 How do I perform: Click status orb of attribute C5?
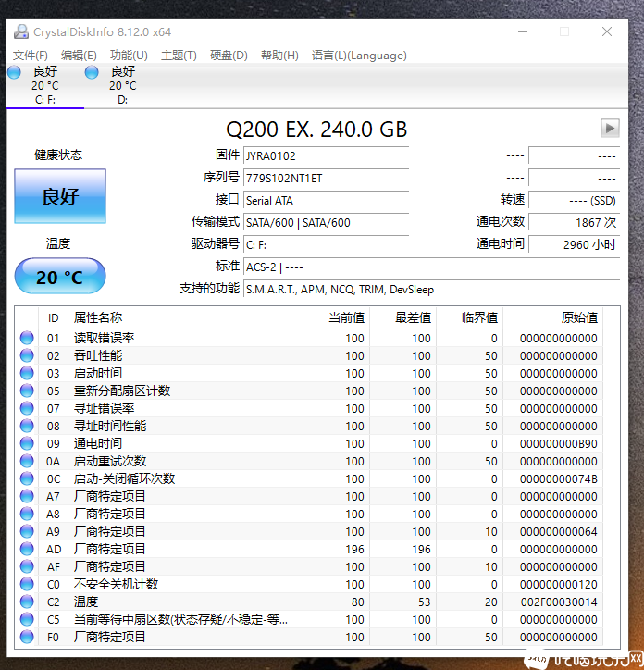click(x=27, y=619)
